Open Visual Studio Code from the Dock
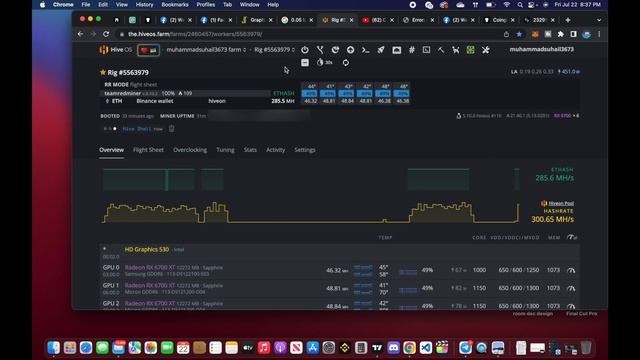 pos(426,348)
